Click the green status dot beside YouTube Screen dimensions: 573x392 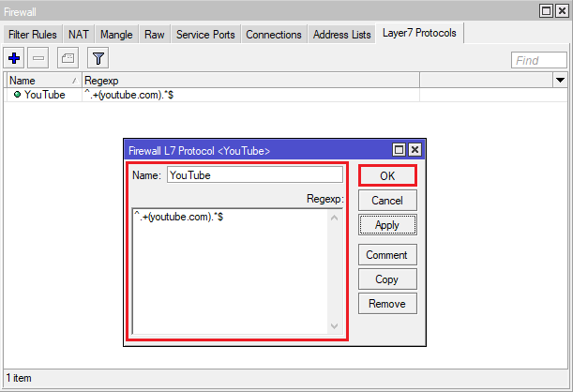[17, 95]
